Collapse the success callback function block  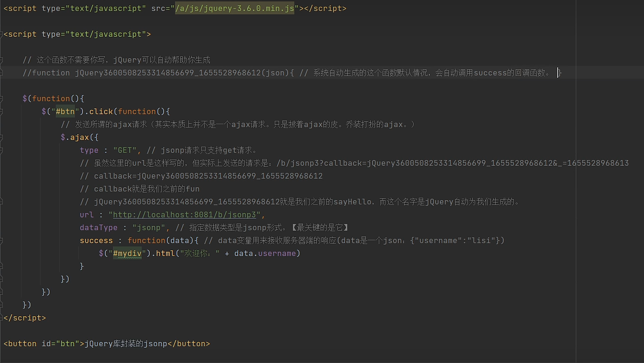point(3,240)
